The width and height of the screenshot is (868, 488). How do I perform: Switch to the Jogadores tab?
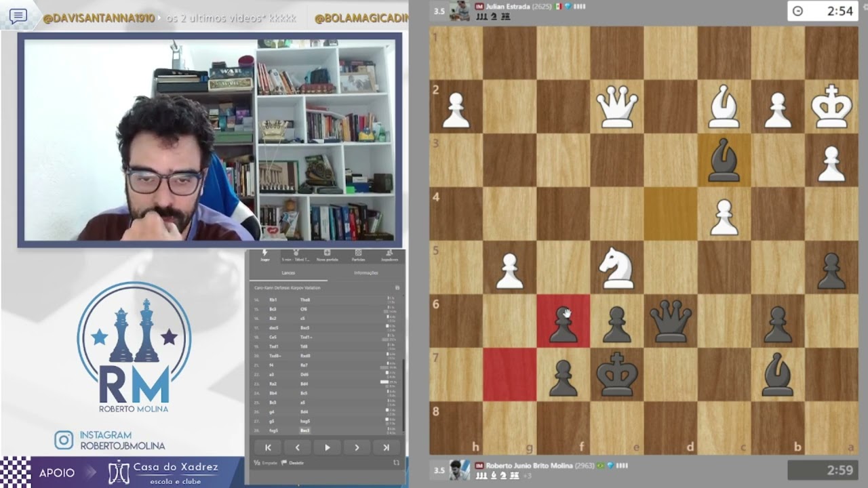[389, 256]
